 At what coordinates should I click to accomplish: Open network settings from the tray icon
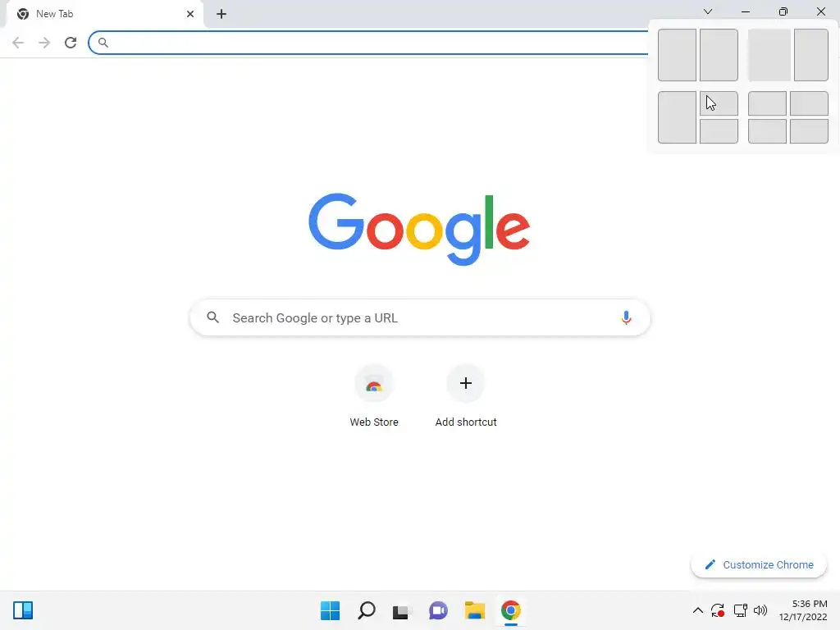[741, 610]
